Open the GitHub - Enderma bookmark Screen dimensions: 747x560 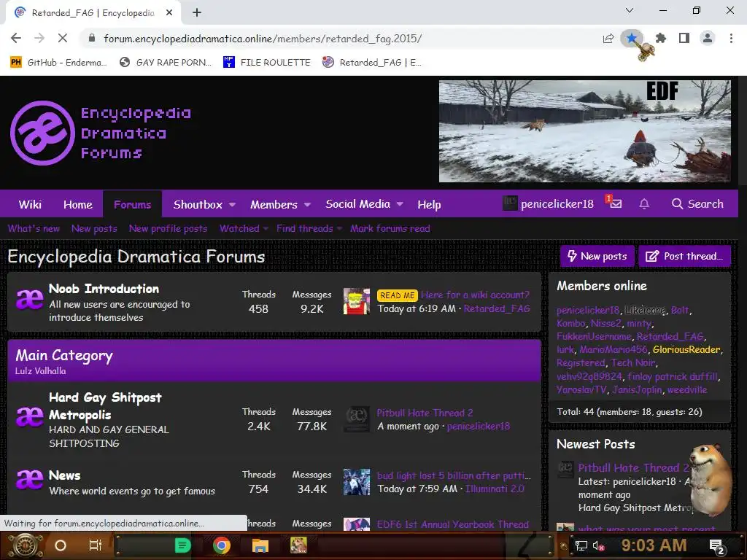point(58,63)
